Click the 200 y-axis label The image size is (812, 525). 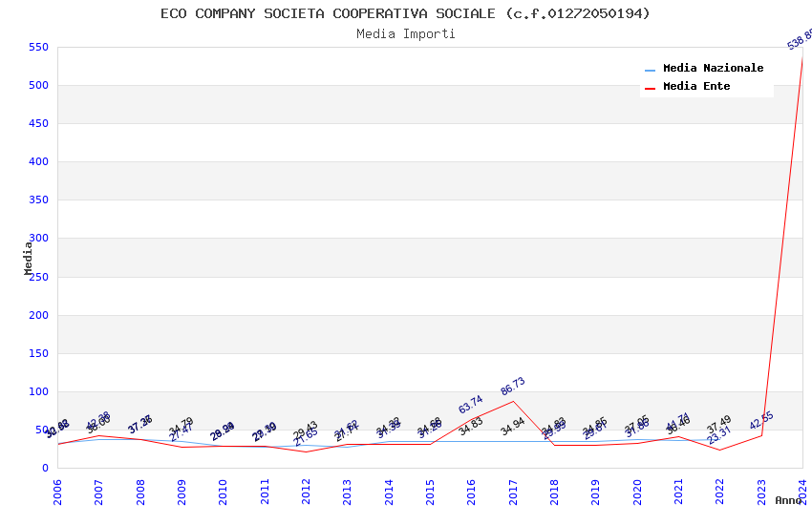pos(38,316)
